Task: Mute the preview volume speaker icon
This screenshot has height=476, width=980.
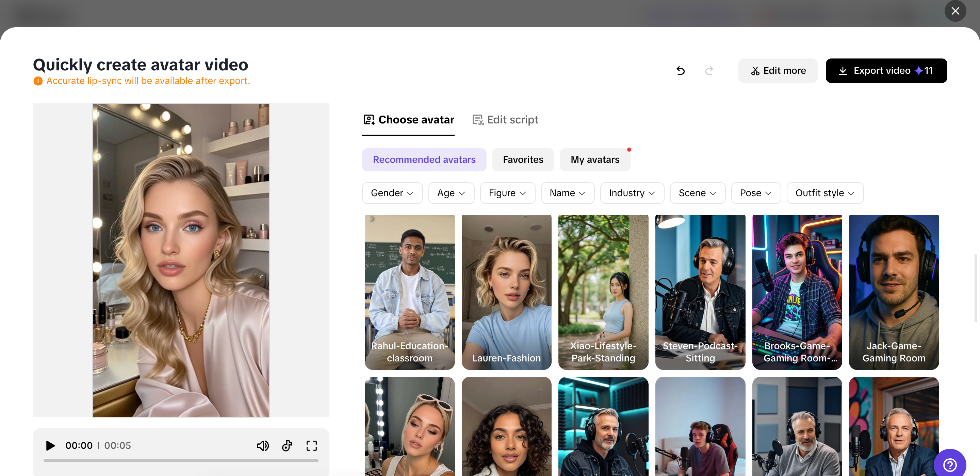Action: tap(262, 445)
